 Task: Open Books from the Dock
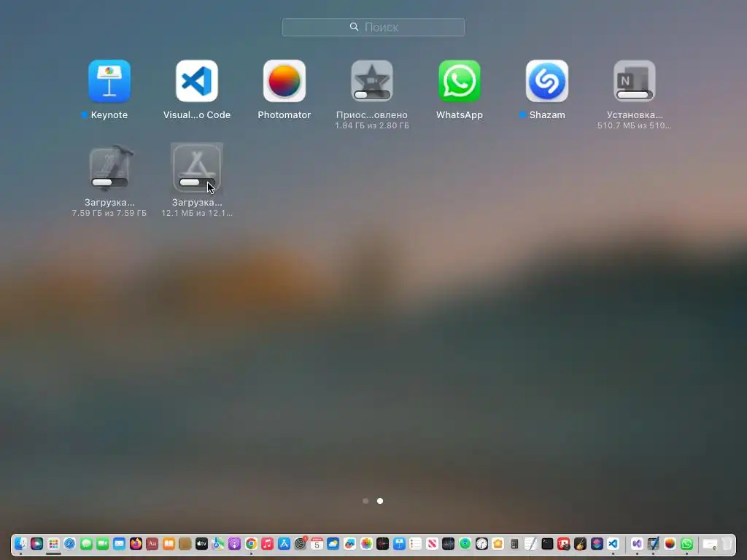[169, 544]
